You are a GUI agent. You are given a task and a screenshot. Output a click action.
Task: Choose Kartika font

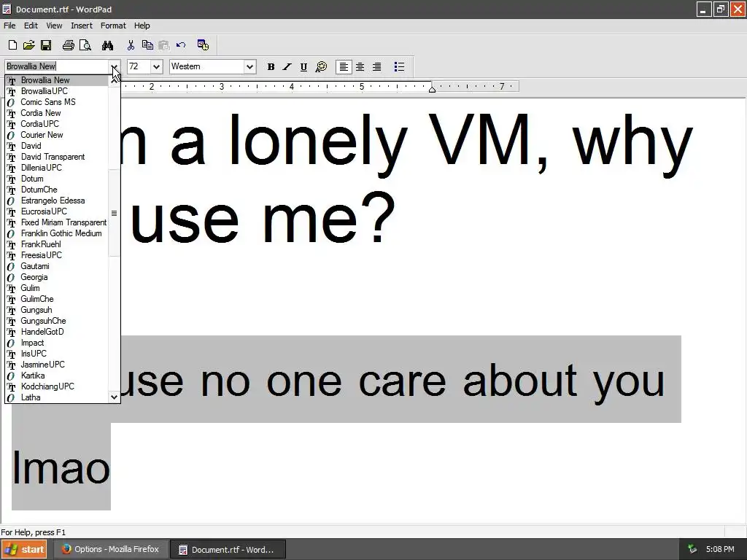pos(57,376)
